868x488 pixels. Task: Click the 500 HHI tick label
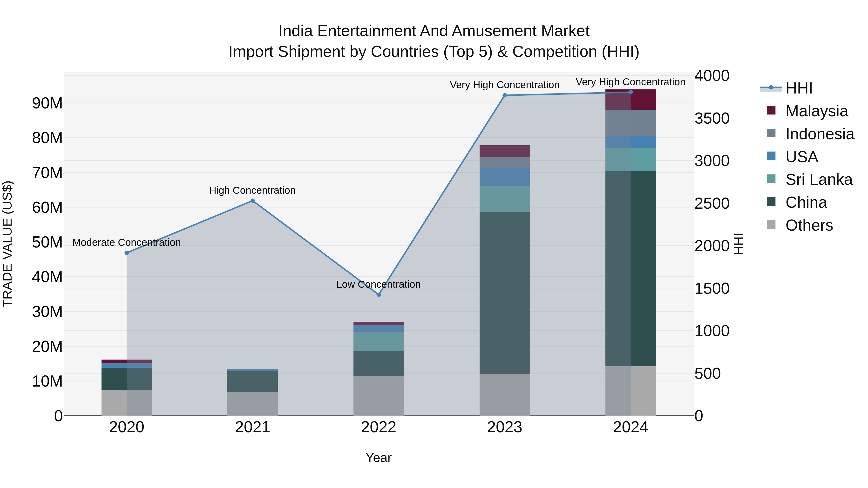pos(708,374)
